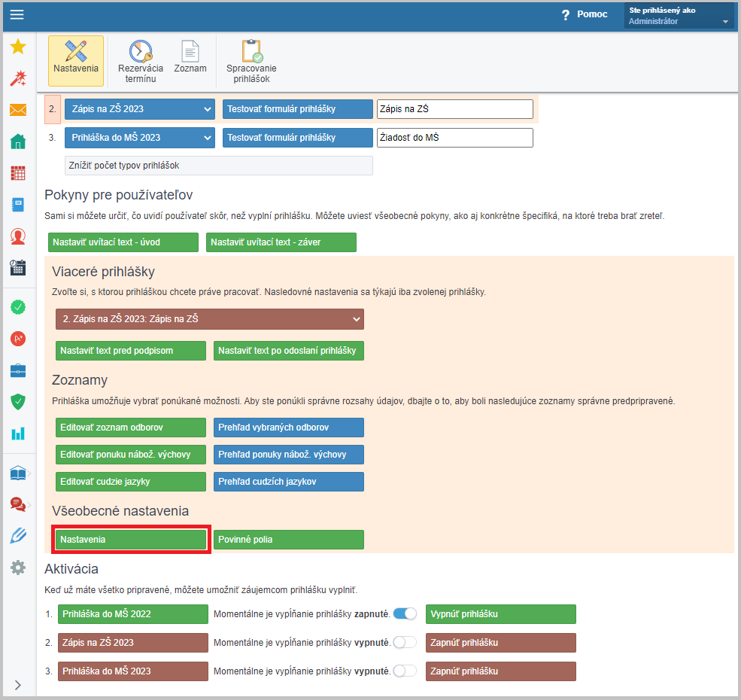Click the blue briefcase sidebar icon
Image resolution: width=741 pixels, height=700 pixels.
click(x=18, y=370)
